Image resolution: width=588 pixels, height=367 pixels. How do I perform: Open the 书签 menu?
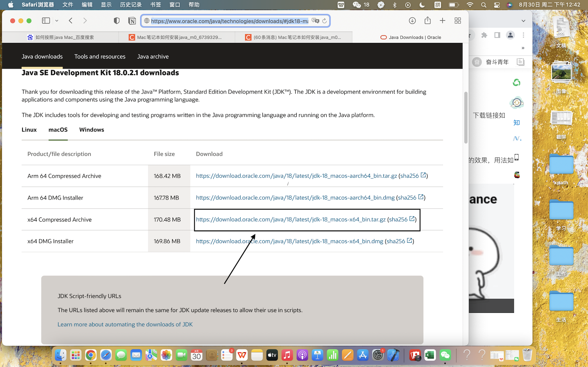point(156,5)
